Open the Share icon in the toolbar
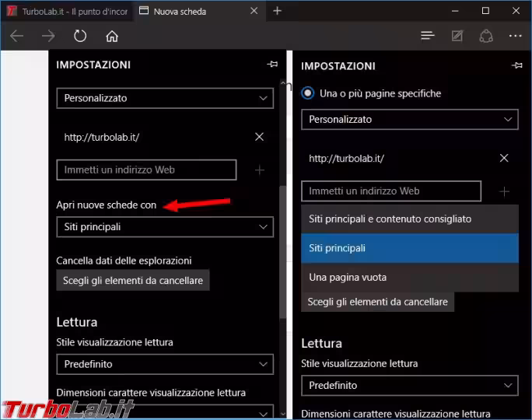This screenshot has height=420, width=532. pyautogui.click(x=486, y=36)
